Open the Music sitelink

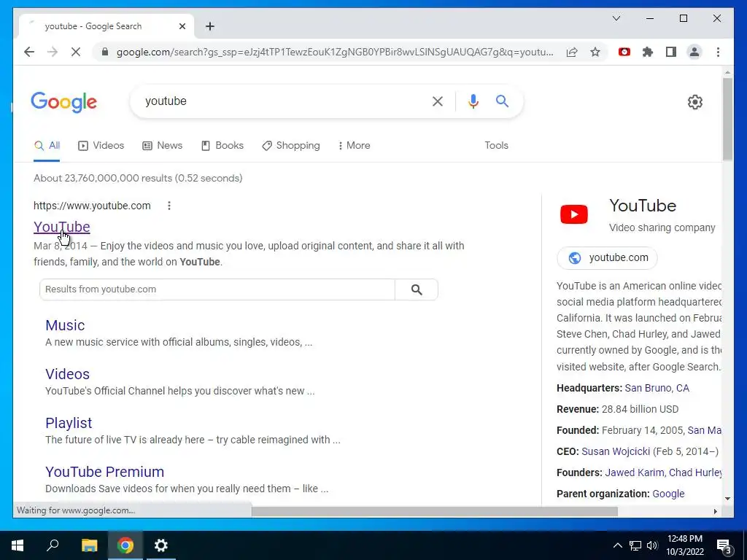(65, 325)
